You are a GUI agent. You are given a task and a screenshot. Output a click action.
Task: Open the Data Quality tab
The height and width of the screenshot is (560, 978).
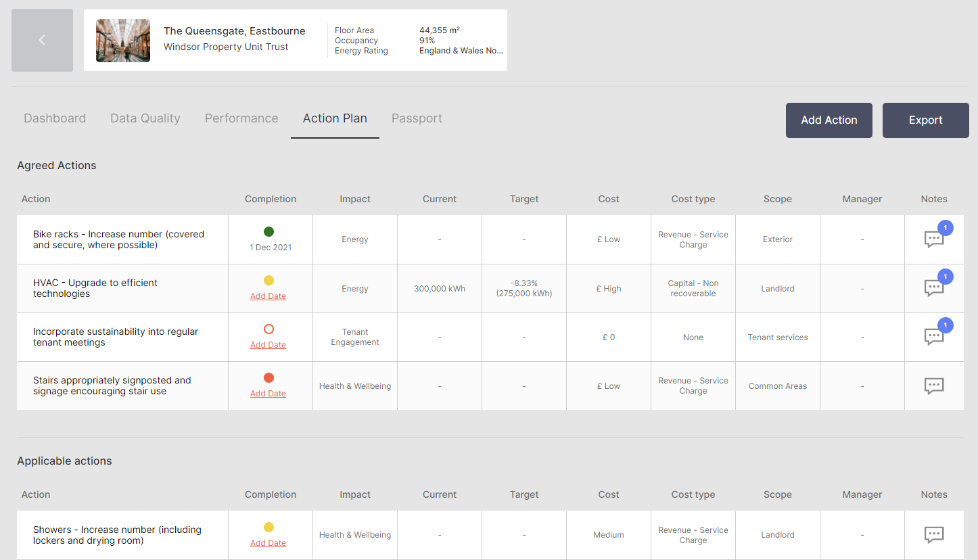tap(145, 118)
